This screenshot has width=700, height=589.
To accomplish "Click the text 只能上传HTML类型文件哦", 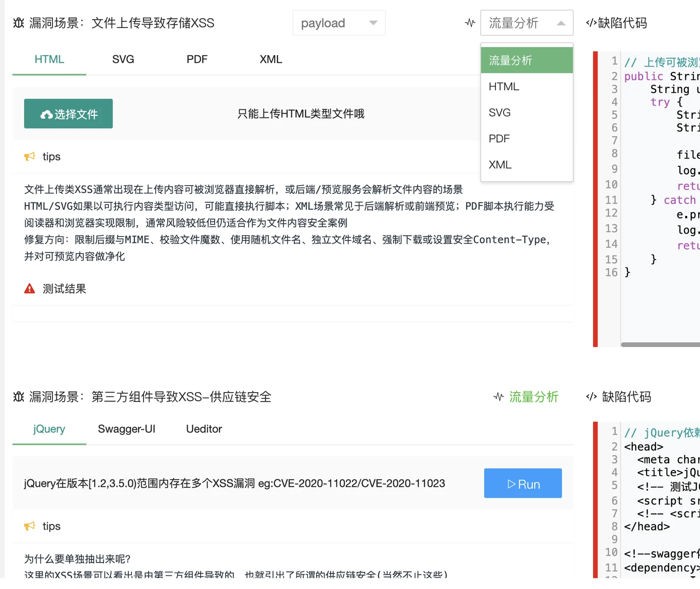I will tap(301, 114).
